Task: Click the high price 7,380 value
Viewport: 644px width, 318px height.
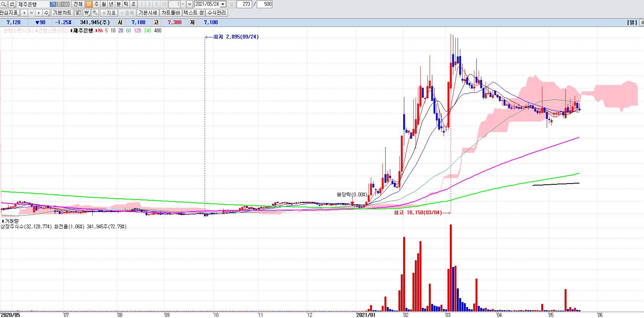Action: tap(175, 23)
